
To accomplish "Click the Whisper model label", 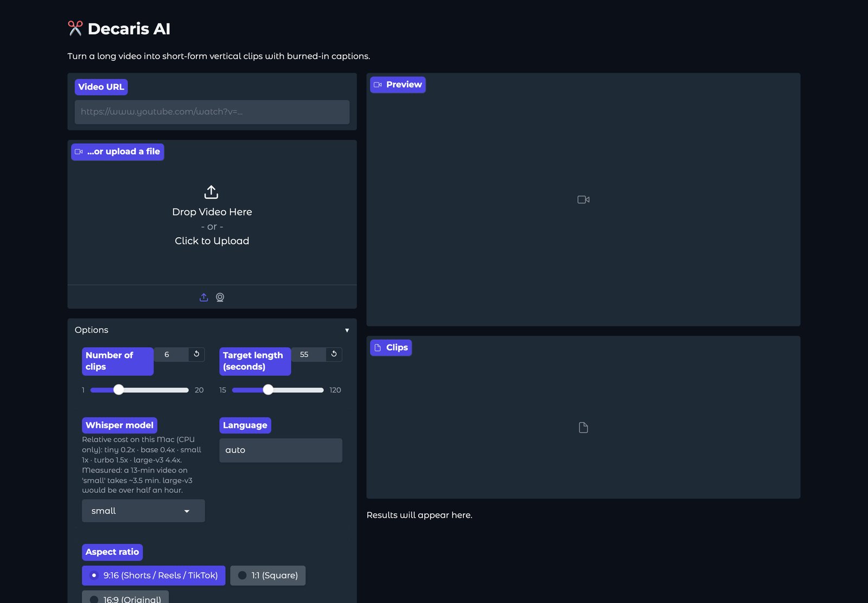I will click(119, 425).
